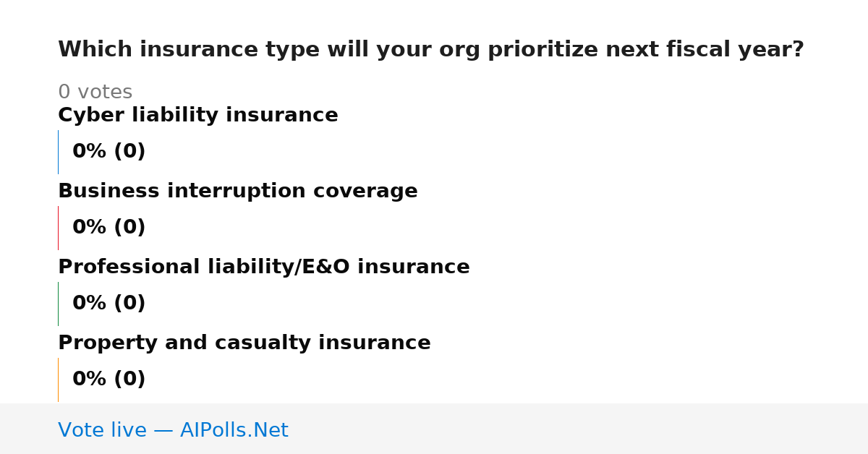
Task: Click the 0% (0) result for Cyber liability
Action: coord(109,152)
